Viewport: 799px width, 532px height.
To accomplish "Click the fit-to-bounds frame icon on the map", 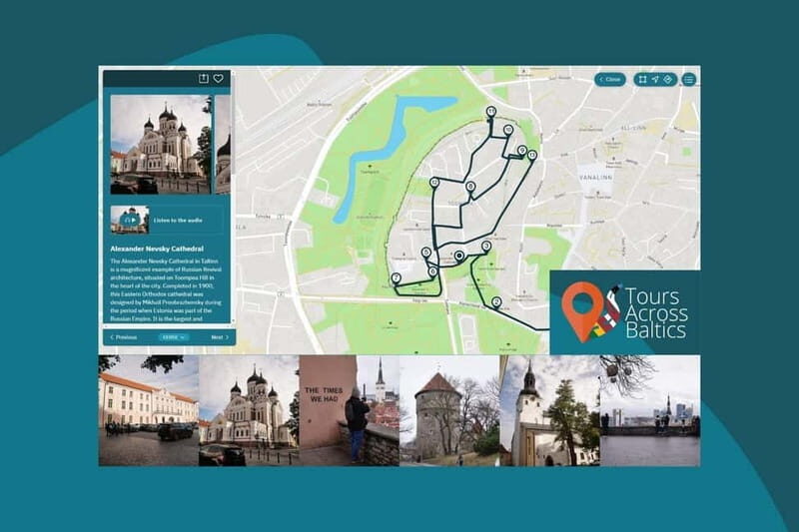I will pyautogui.click(x=643, y=79).
